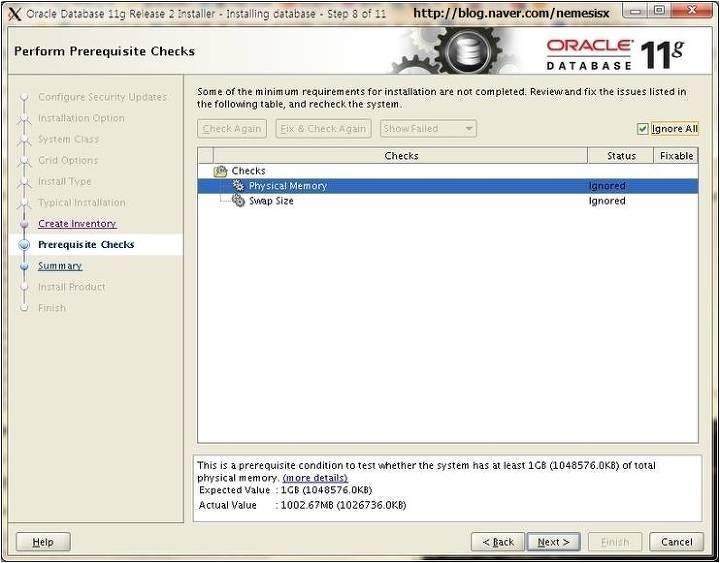This screenshot has width=720, height=563.
Task: Click the Swap Size gear icon
Action: coord(238,201)
